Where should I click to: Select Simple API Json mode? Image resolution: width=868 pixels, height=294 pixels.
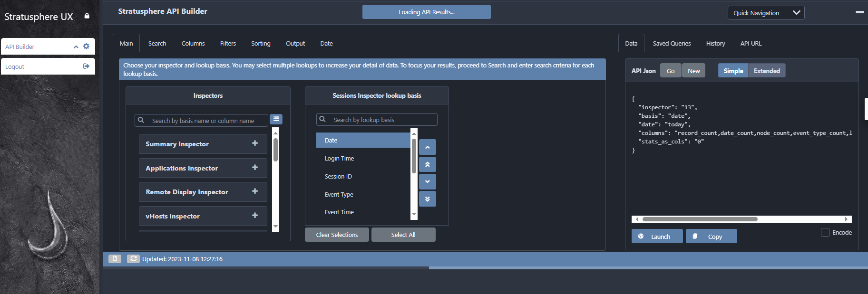tap(733, 71)
